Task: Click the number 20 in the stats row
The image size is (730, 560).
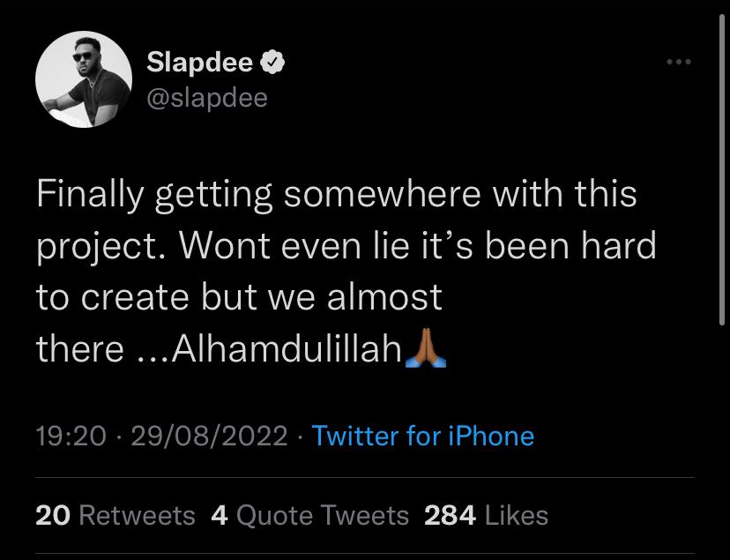Action: tap(52, 515)
